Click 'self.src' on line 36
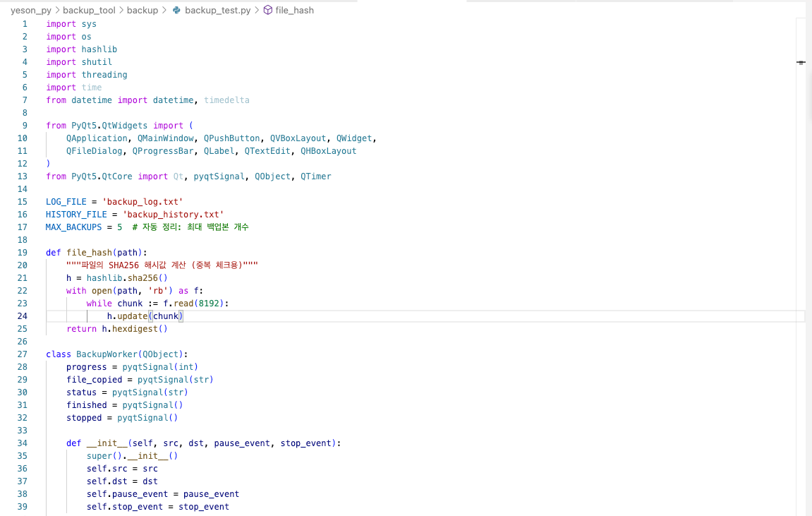The image size is (812, 516). click(x=107, y=468)
